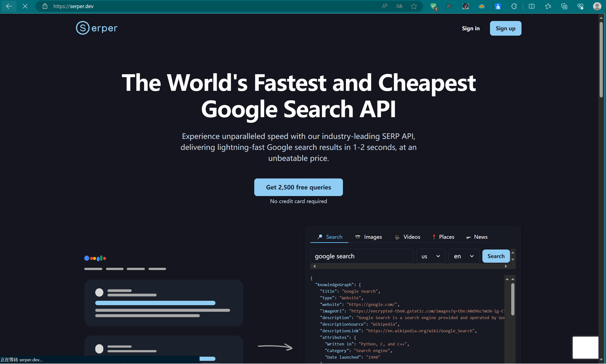Click the translate page icon
This screenshot has width=606, height=364.
pyautogui.click(x=399, y=6)
